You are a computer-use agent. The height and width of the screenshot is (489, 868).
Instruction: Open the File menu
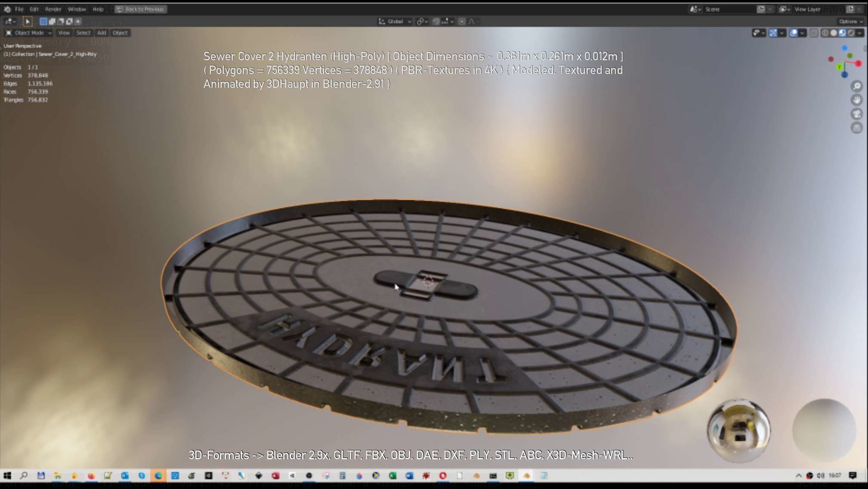pos(19,9)
